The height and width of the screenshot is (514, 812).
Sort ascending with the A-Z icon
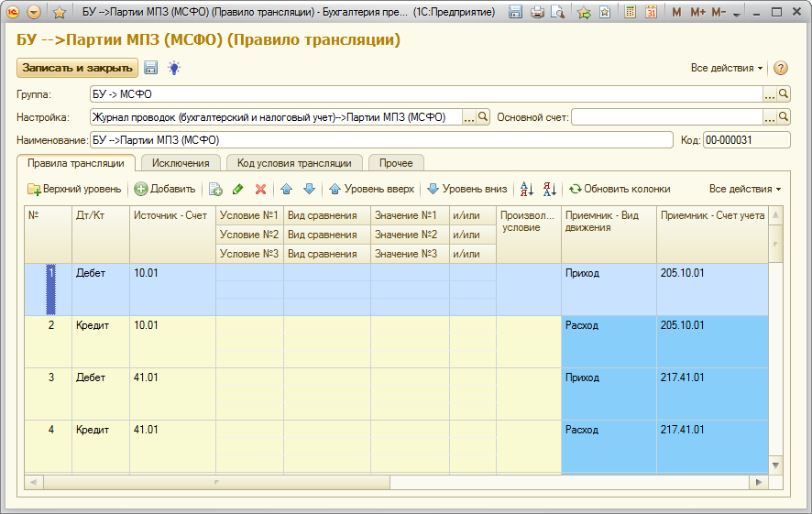[527, 189]
